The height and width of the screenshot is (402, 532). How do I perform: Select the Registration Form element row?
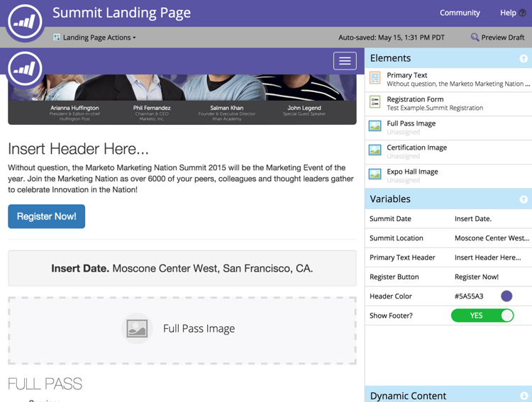448,104
